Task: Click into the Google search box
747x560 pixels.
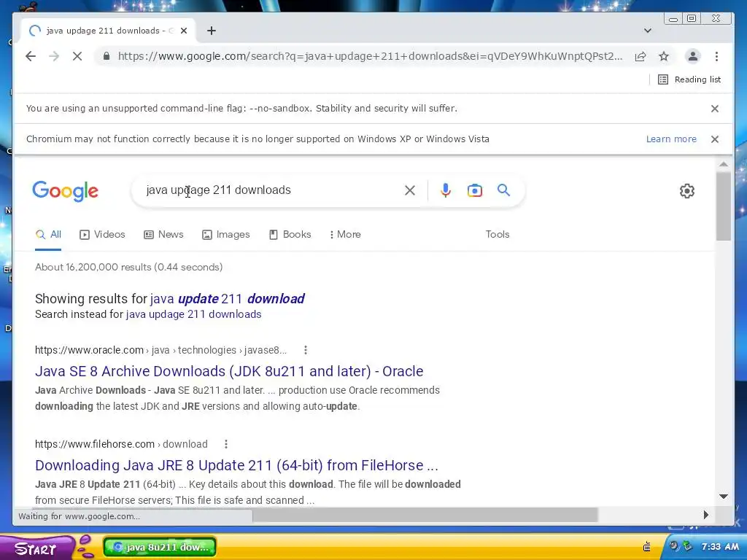Action: pos(271,190)
